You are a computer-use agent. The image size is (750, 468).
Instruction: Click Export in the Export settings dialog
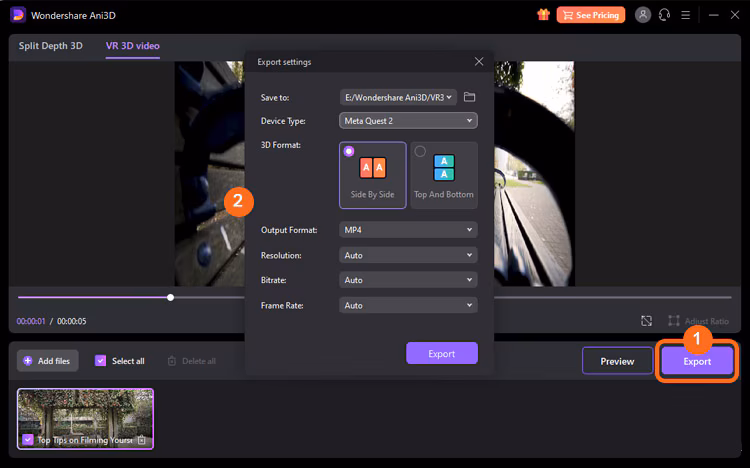click(442, 353)
